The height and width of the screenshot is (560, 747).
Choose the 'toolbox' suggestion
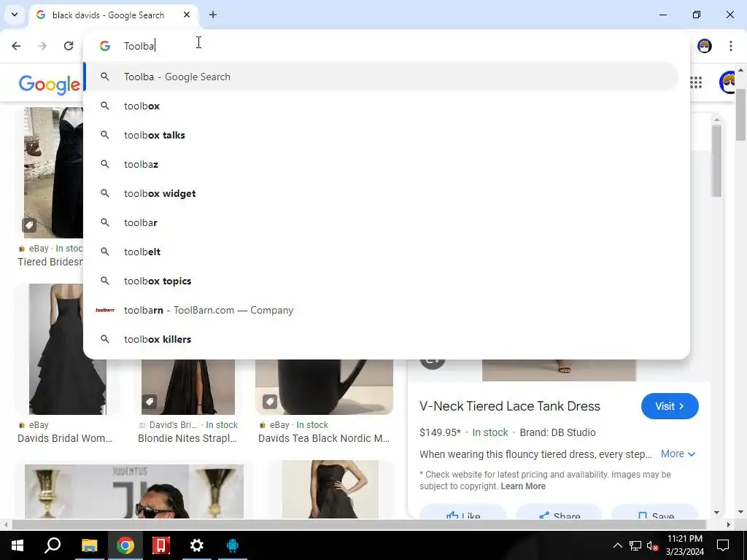coord(381,106)
